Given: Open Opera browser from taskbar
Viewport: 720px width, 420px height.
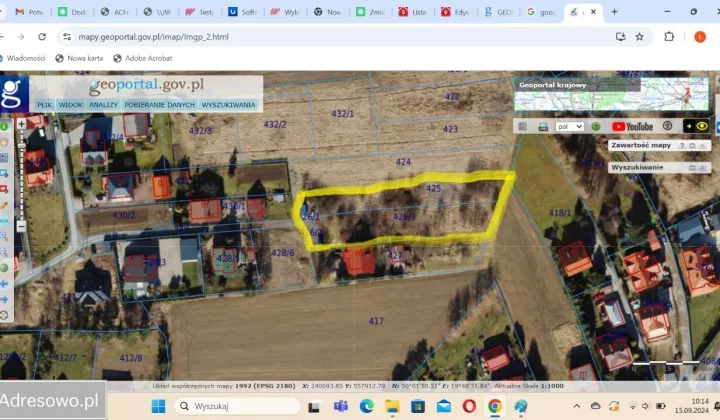Looking at the screenshot, I should pyautogui.click(x=469, y=406).
